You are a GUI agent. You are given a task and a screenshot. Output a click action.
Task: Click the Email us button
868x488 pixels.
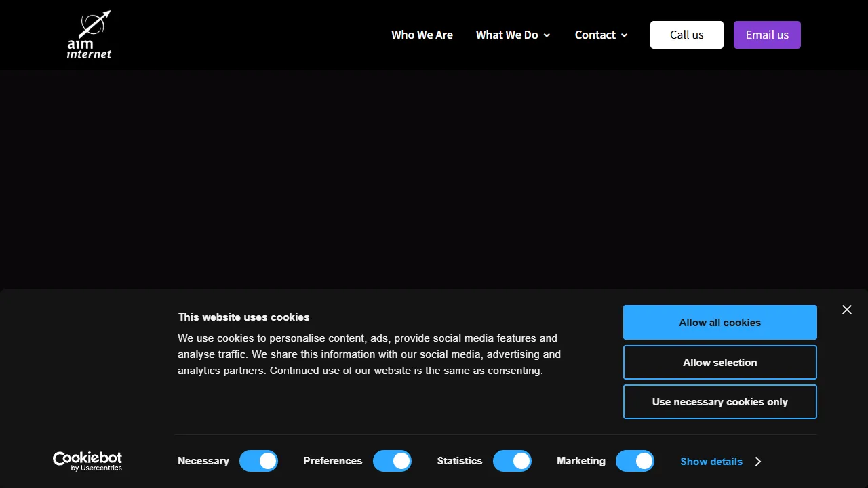pos(767,35)
